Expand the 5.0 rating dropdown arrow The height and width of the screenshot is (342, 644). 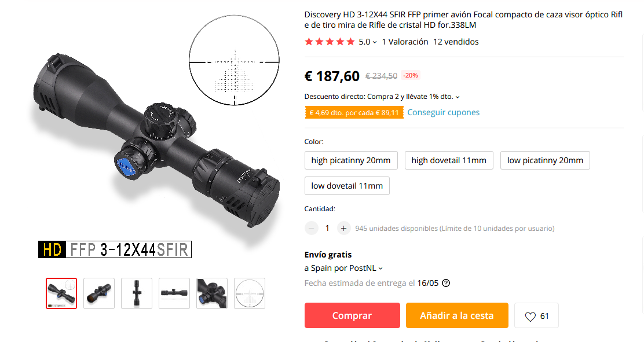(x=375, y=42)
